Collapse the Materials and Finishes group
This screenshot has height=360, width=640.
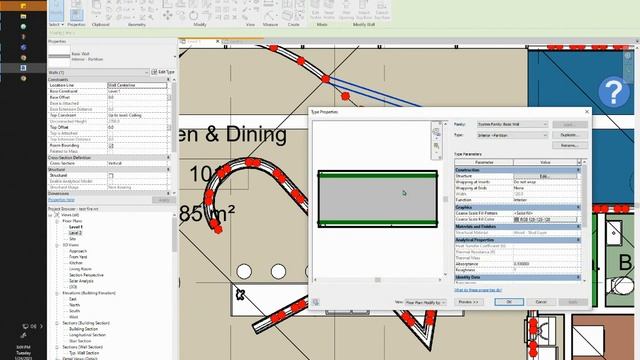coord(578,227)
